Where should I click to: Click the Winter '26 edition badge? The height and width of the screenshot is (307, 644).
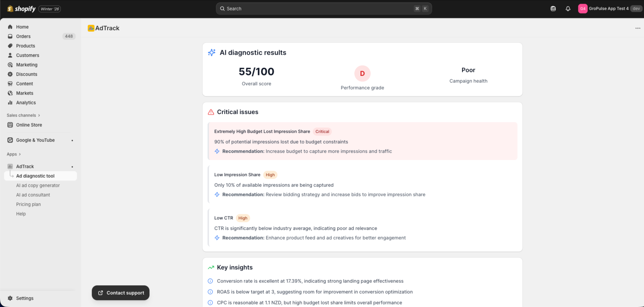tap(50, 9)
